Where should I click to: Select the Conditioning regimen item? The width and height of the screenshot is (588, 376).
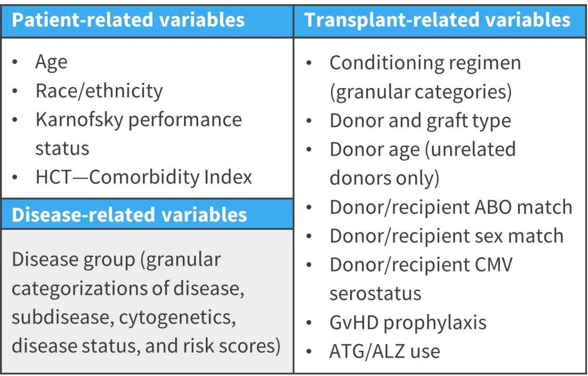coord(425,77)
